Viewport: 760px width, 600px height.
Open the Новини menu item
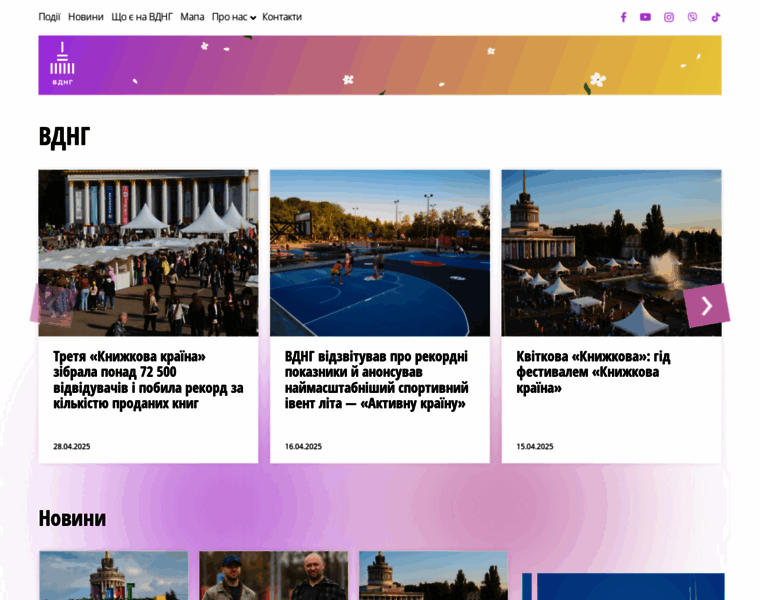coord(85,17)
